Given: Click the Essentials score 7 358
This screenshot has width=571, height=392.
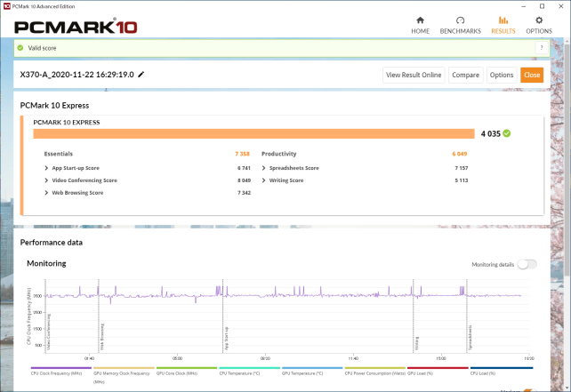Looking at the screenshot, I should (x=242, y=154).
